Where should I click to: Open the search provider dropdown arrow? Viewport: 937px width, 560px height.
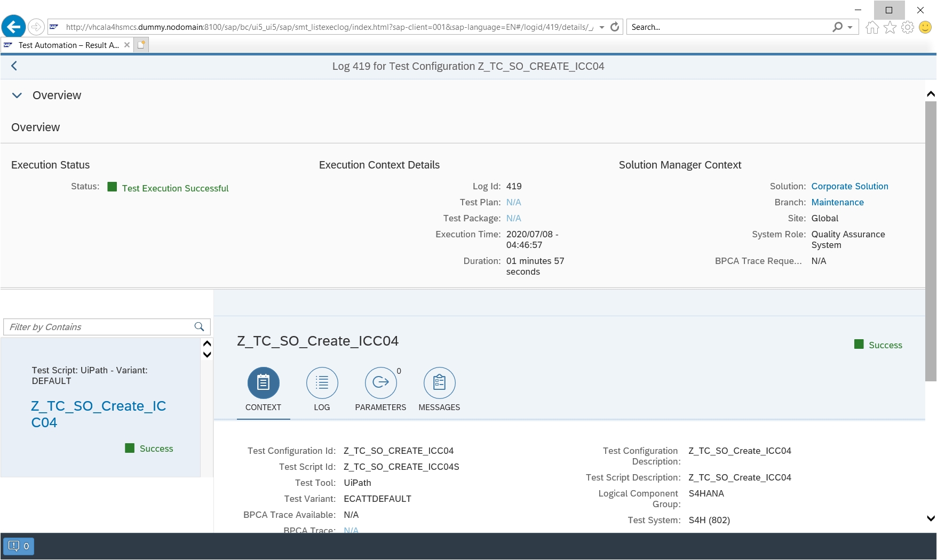click(x=850, y=27)
